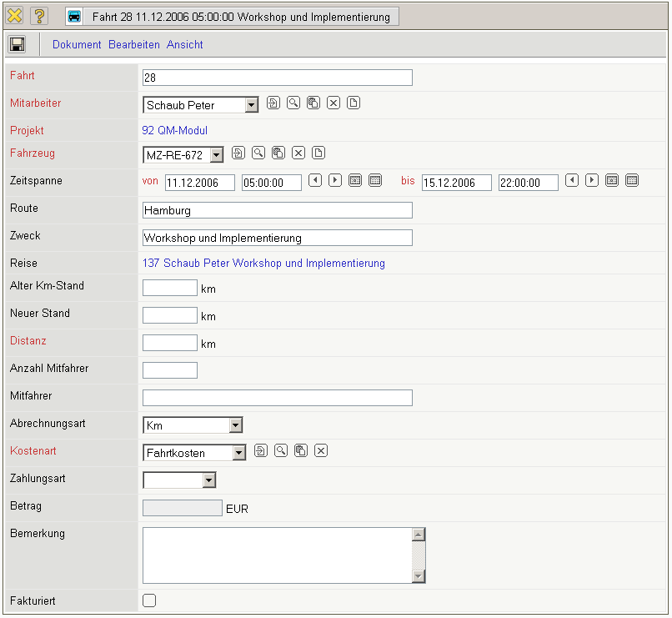Clear the Mitarbeiter selection with the X icon
The width and height of the screenshot is (672, 618).
point(333,103)
